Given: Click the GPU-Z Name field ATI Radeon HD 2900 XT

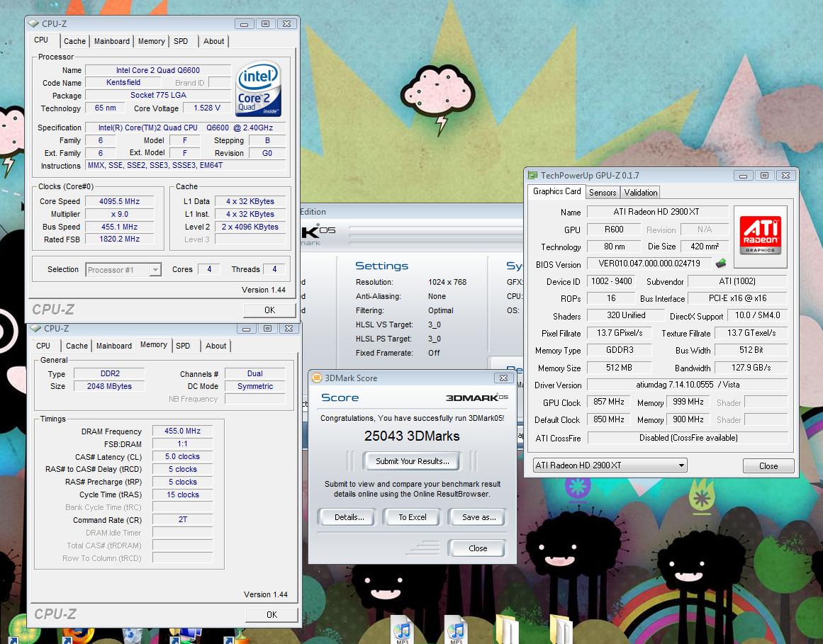Looking at the screenshot, I should click(657, 212).
